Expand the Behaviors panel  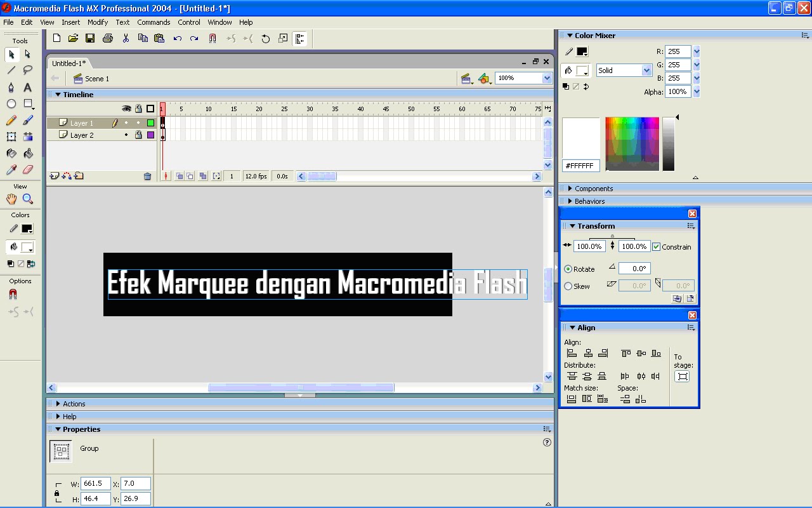570,201
